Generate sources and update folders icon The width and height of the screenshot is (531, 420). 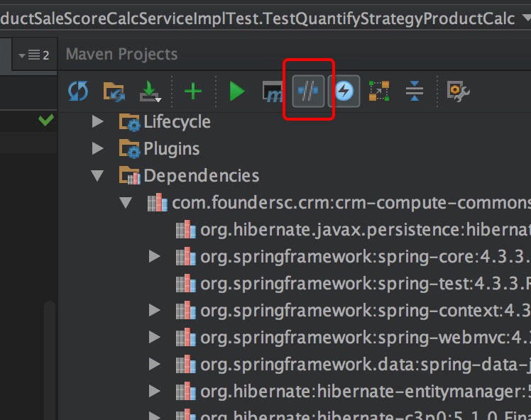(114, 92)
